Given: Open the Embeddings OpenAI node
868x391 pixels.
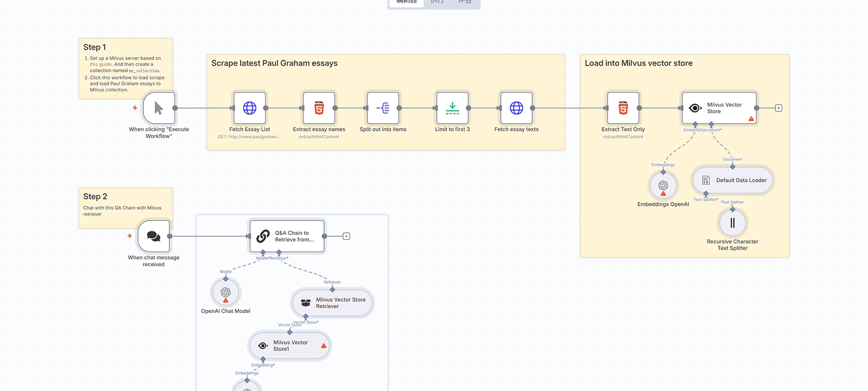Looking at the screenshot, I should (x=663, y=185).
